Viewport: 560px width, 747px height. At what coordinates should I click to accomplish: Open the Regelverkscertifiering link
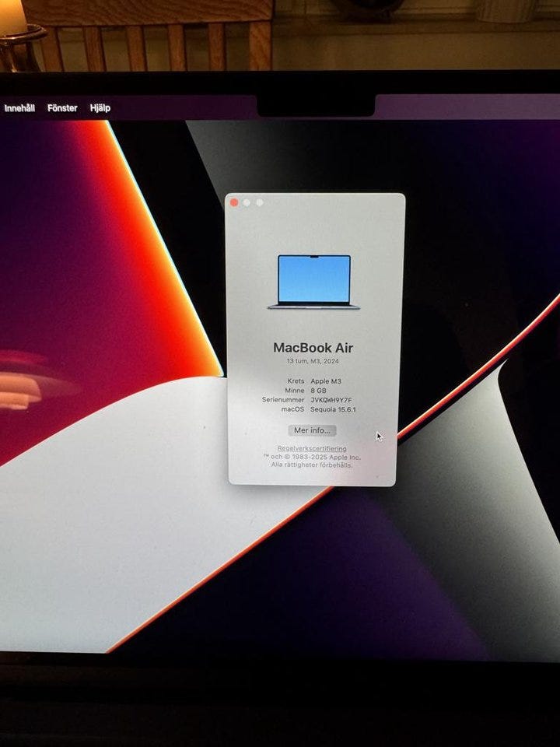coord(312,448)
